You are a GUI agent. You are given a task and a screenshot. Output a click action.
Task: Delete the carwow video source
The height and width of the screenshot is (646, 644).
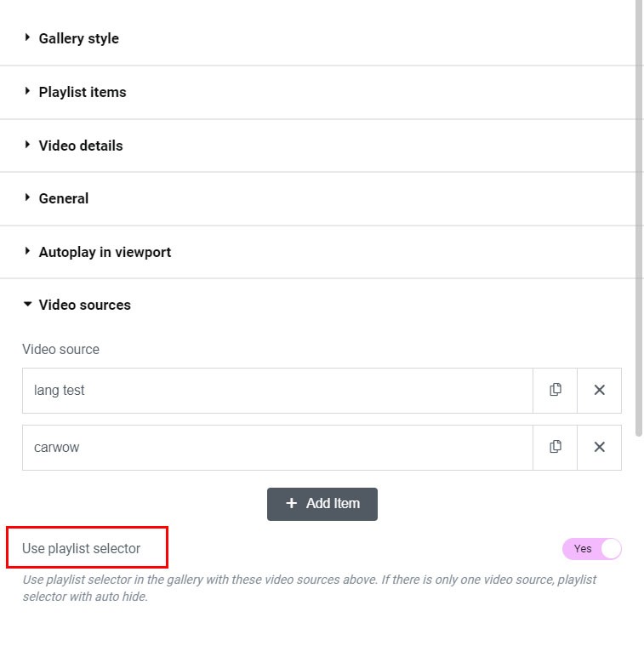(x=599, y=447)
